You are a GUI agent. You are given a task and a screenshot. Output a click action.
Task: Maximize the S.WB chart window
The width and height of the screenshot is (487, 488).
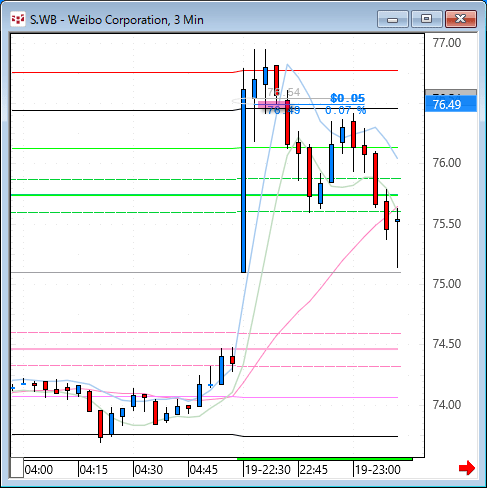(x=426, y=19)
